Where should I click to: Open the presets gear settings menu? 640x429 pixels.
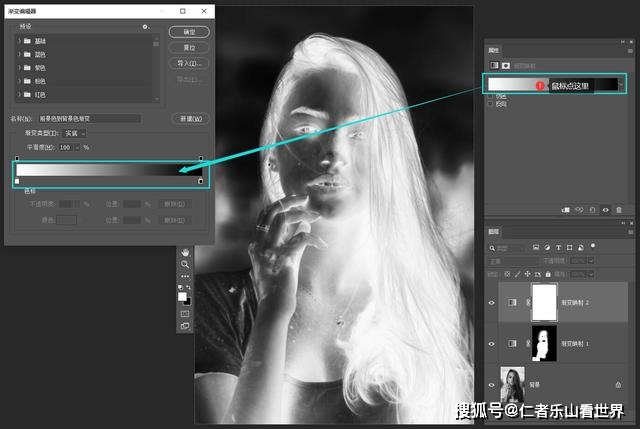coord(145,27)
